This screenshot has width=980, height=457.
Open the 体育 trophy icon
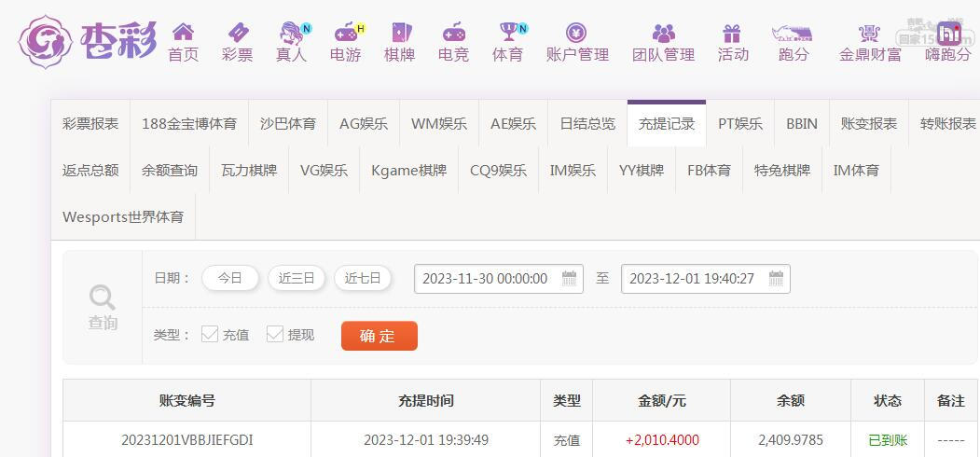(507, 33)
